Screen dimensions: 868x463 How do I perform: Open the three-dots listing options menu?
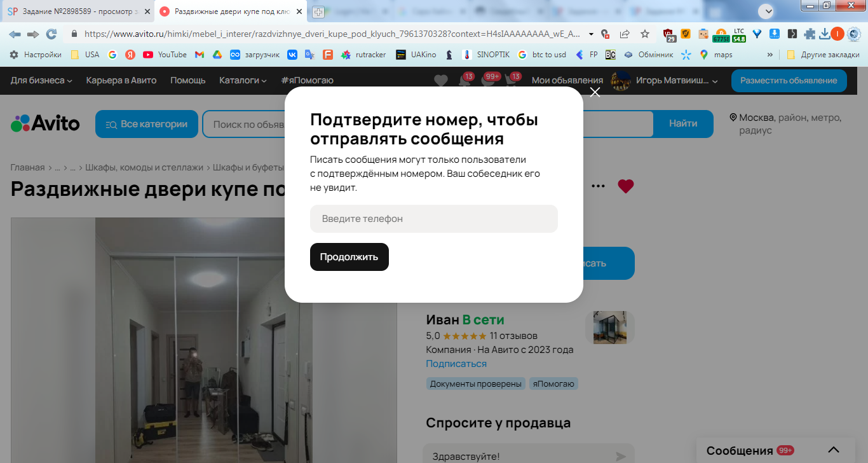(598, 186)
